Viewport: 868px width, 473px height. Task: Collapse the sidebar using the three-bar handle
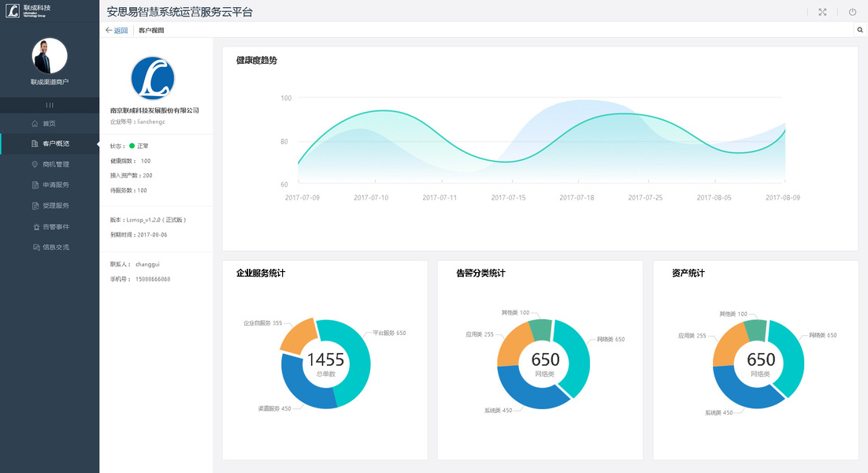click(x=50, y=105)
